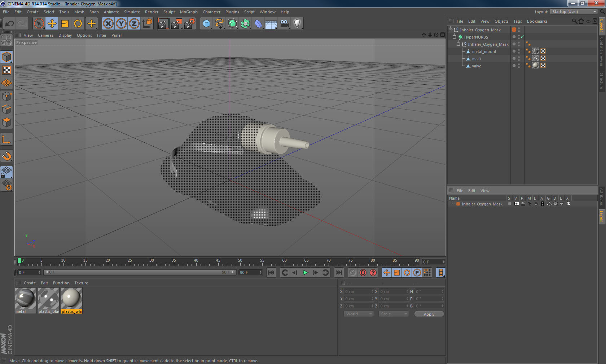Select the plastic_black material swatch
The image size is (606, 364).
pos(48,301)
